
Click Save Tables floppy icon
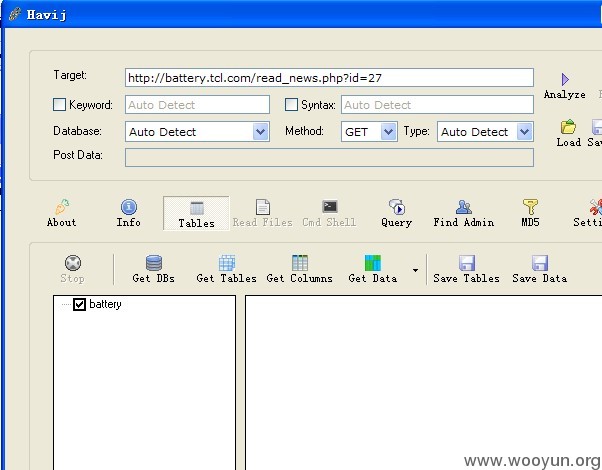coord(467,263)
